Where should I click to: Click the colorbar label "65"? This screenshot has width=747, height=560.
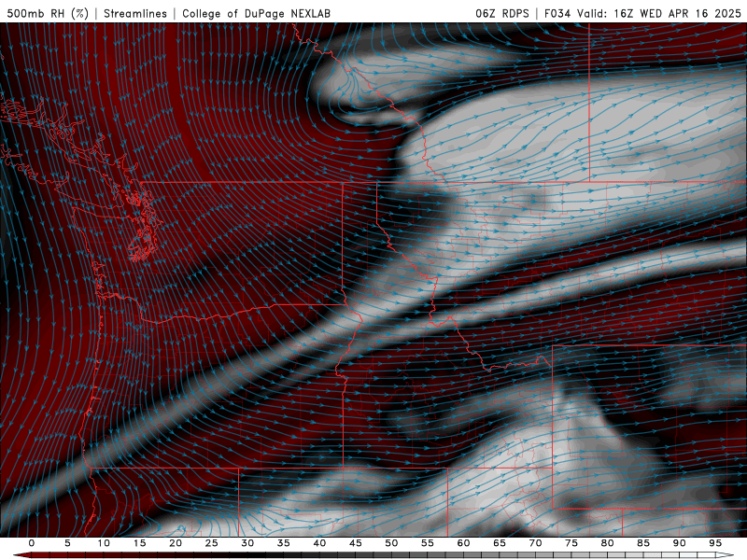[x=500, y=543]
